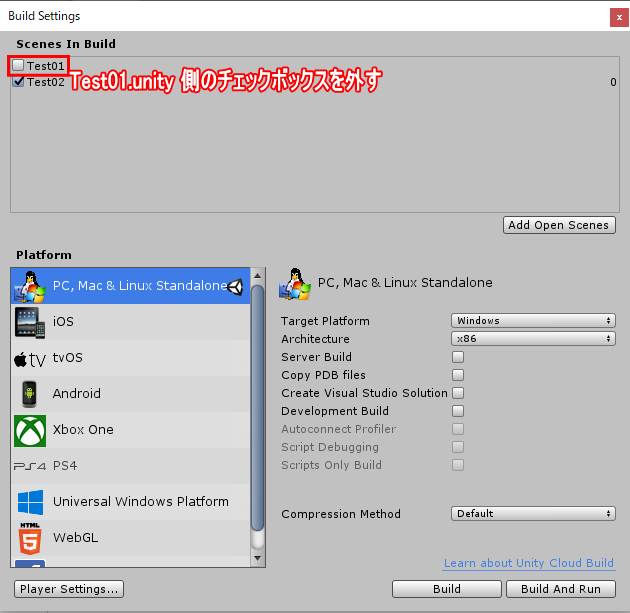This screenshot has width=630, height=613.
Task: Click the Script Debugging checkbox
Action: pos(458,447)
